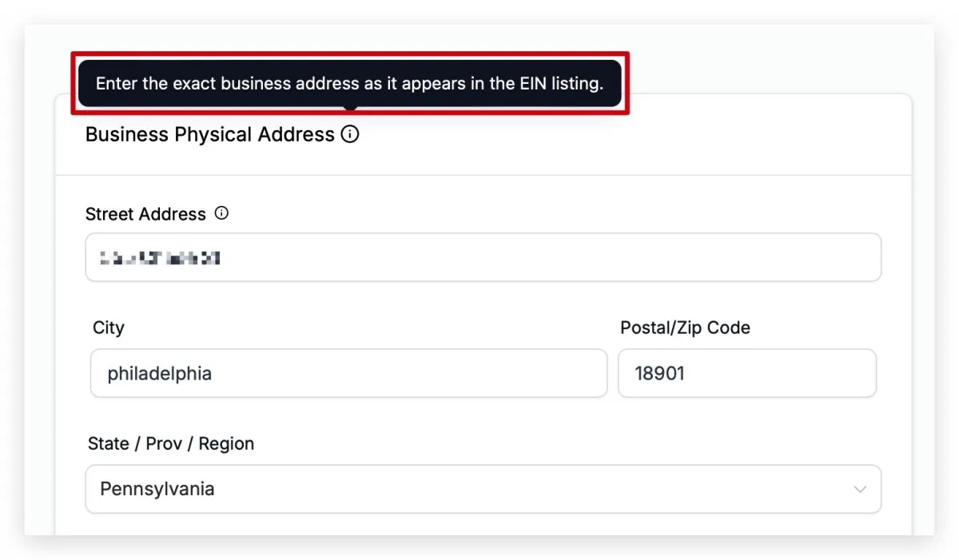Click the chevron arrow in the State dropdown
The width and height of the screenshot is (959, 560).
(x=860, y=489)
